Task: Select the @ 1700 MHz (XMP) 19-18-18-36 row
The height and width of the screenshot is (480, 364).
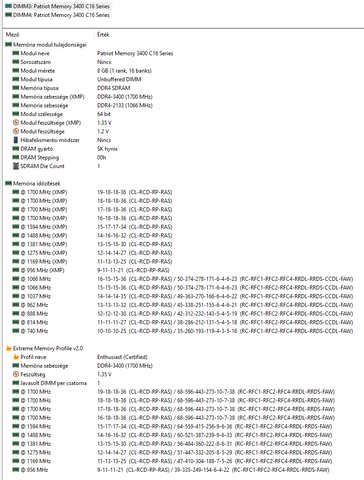Action: click(92, 192)
